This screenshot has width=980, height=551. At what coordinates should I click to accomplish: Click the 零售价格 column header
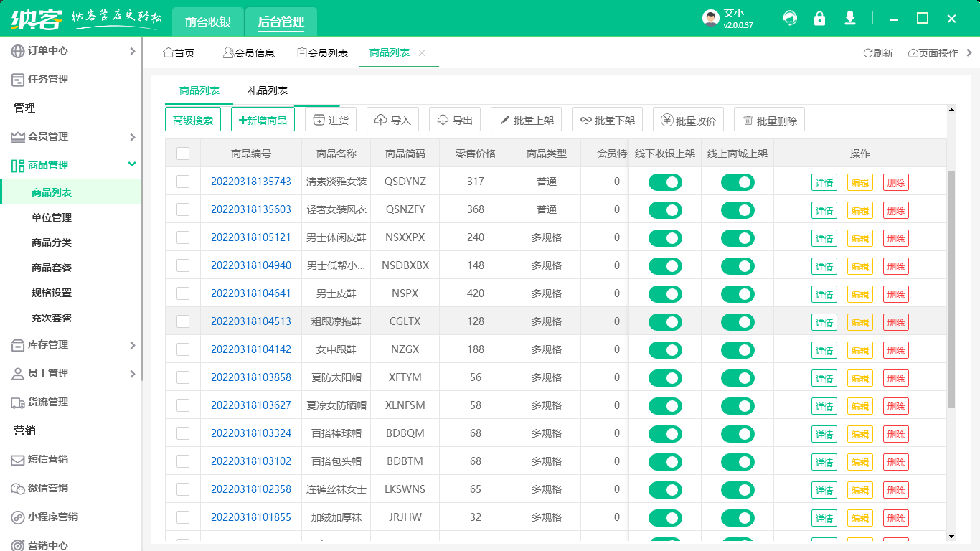tap(476, 154)
